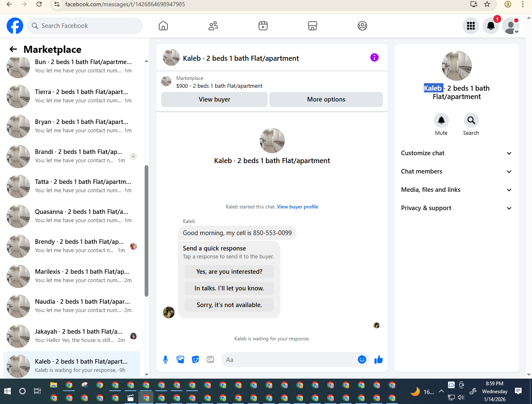Viewport: 532px width, 404px height.
Task: Mute the conversation with bell icon
Action: click(x=441, y=120)
